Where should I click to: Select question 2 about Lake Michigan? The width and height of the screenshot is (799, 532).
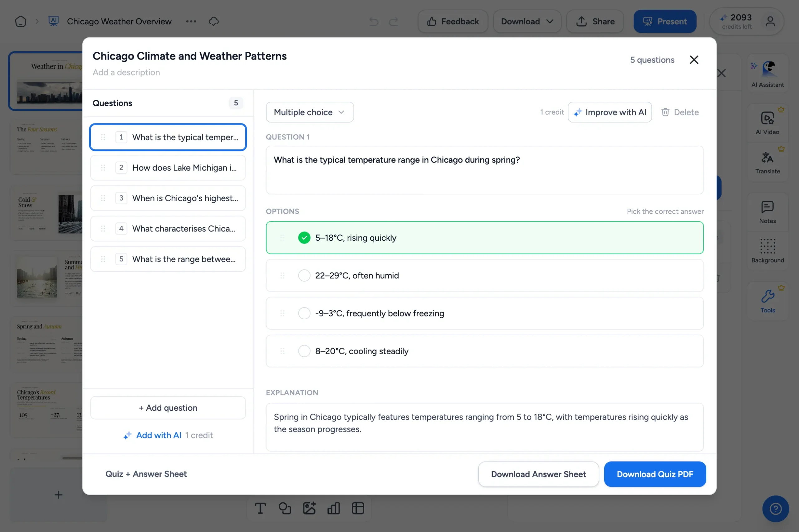[x=168, y=167]
